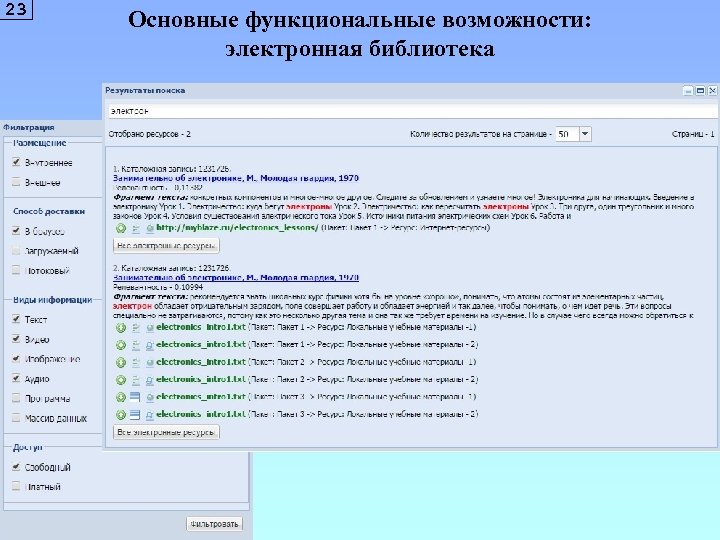
Task: Click green round icon in Пакет 3 материалы - 1 row
Action: [120, 398]
